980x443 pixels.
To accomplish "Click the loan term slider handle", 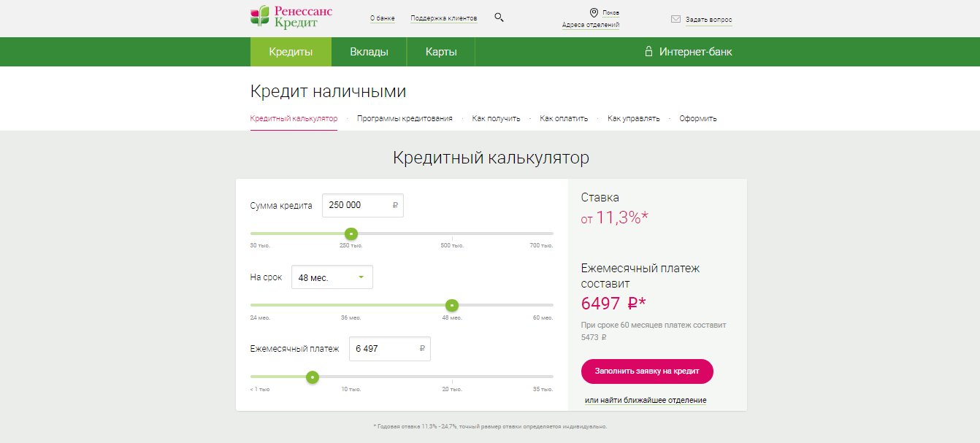I will 452,305.
